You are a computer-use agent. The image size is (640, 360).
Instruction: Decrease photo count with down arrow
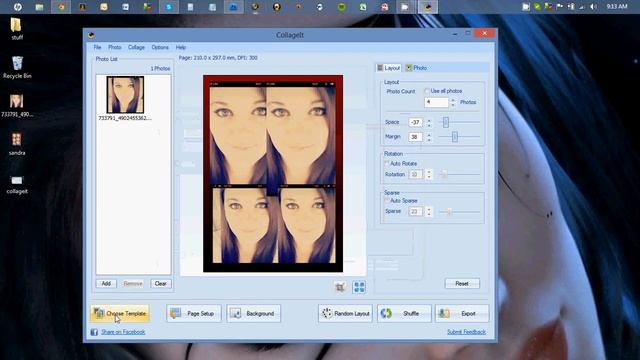point(453,105)
